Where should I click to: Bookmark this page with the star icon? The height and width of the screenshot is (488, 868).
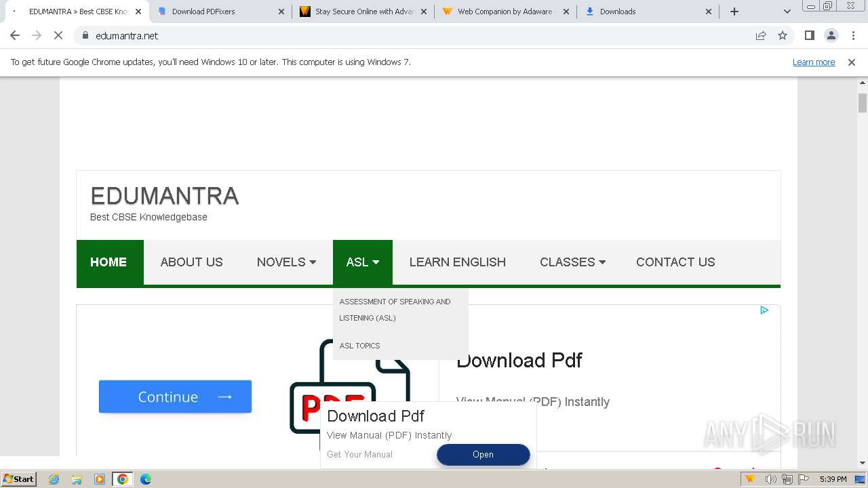click(783, 35)
